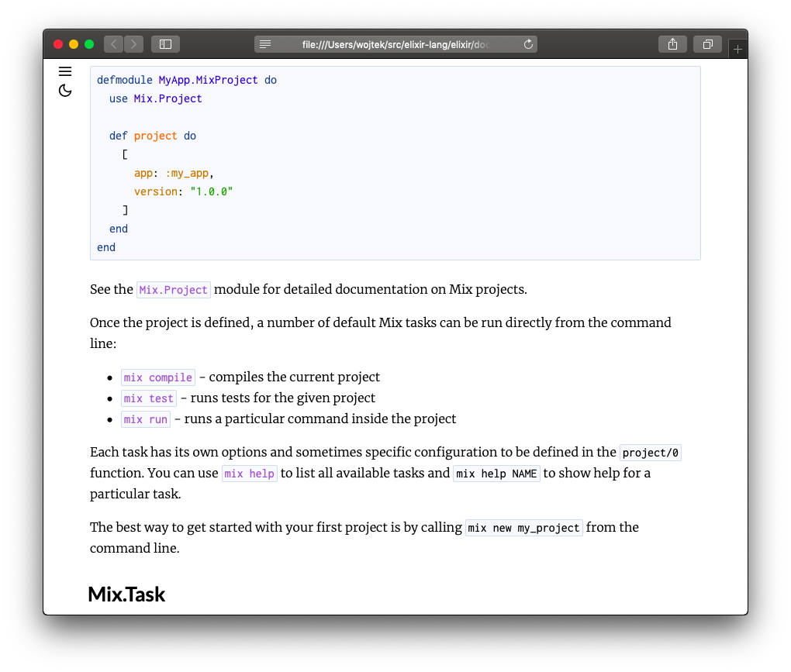
Task: Click the version "1.0.0" code line
Action: (183, 191)
